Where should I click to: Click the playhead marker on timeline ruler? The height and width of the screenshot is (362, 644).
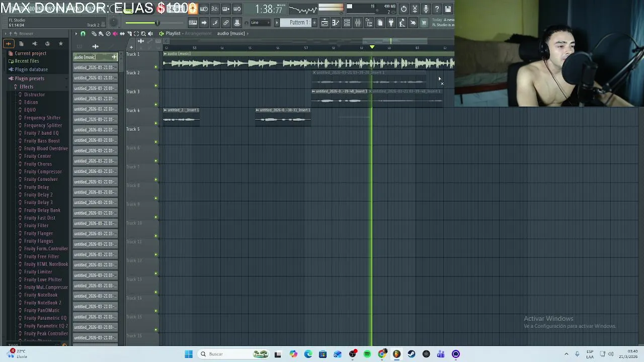coord(372,47)
